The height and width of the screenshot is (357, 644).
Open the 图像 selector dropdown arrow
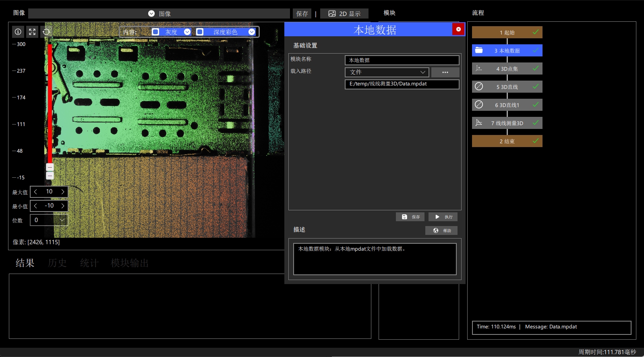pyautogui.click(x=151, y=14)
